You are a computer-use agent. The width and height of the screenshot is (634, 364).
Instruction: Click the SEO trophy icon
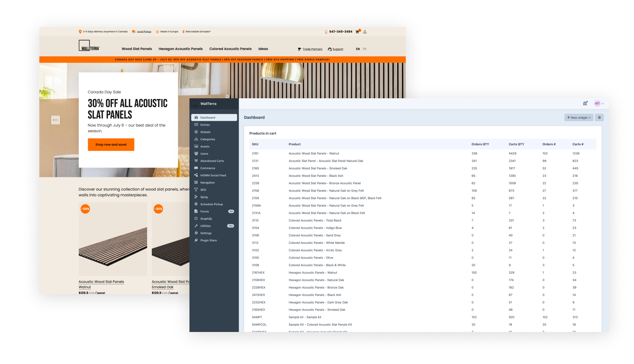(196, 190)
